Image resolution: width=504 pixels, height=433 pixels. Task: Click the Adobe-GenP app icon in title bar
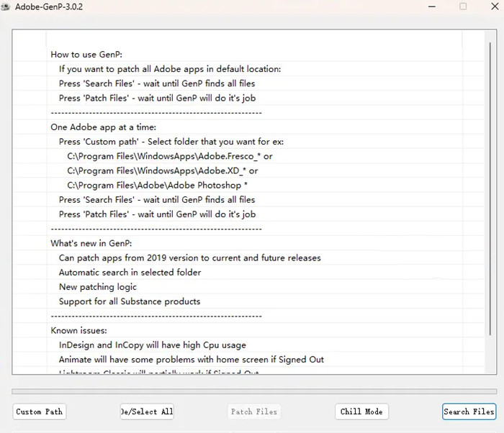click(x=5, y=6)
